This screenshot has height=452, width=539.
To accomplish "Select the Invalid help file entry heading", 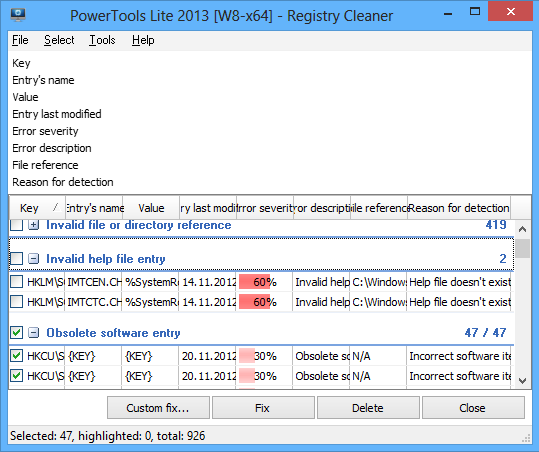I will 106,259.
